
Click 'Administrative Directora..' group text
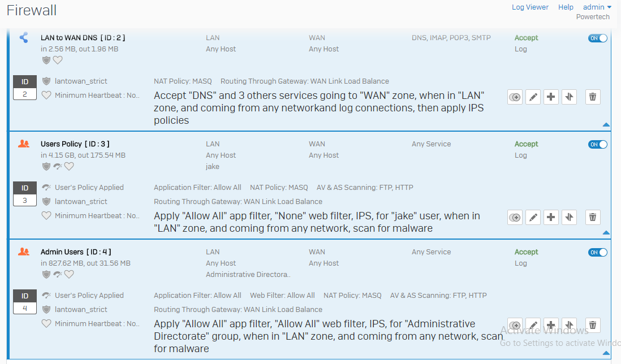(x=248, y=274)
